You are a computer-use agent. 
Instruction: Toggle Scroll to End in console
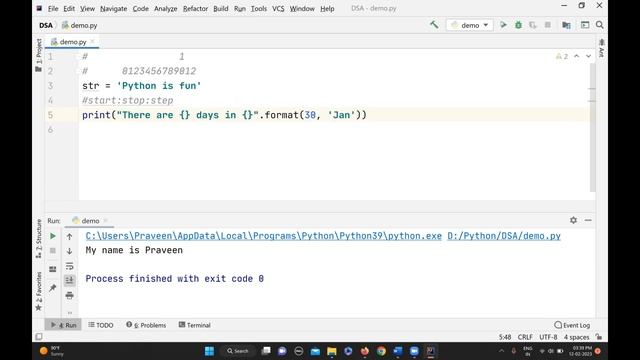(x=69, y=280)
